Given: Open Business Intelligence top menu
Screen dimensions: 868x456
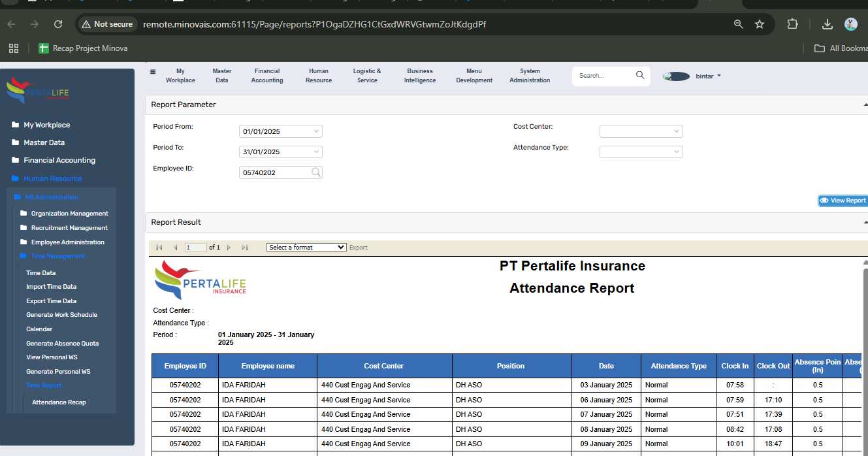Looking at the screenshot, I should 420,76.
